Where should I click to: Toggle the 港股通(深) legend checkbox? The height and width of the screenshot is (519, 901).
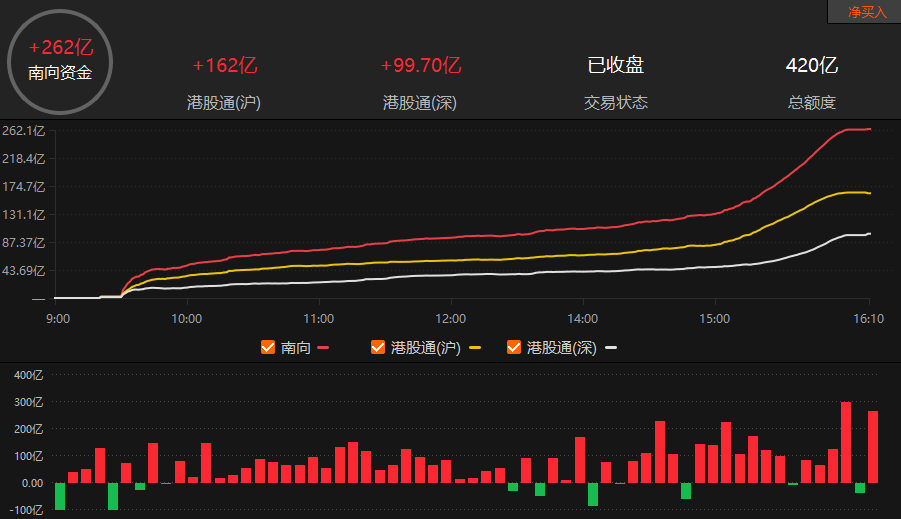(514, 348)
